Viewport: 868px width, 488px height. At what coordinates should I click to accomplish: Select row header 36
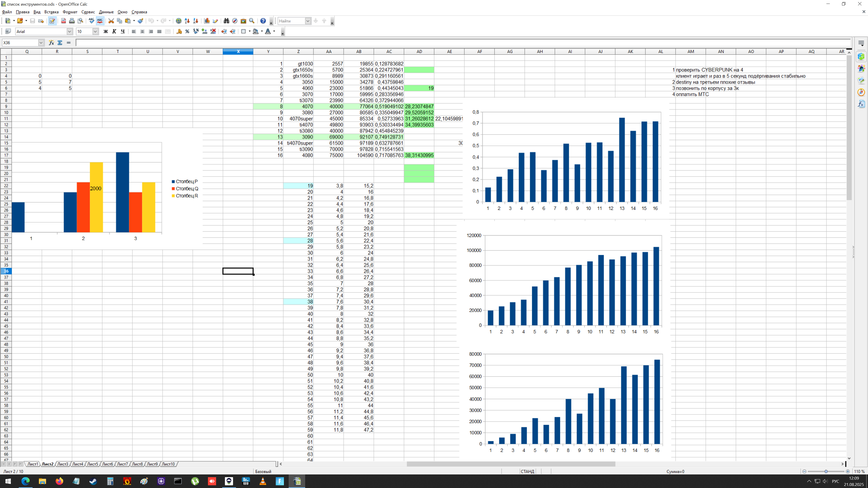[x=6, y=271]
